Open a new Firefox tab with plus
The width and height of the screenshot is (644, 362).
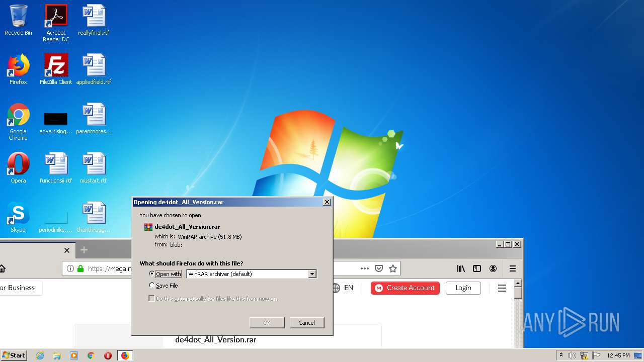pos(84,250)
